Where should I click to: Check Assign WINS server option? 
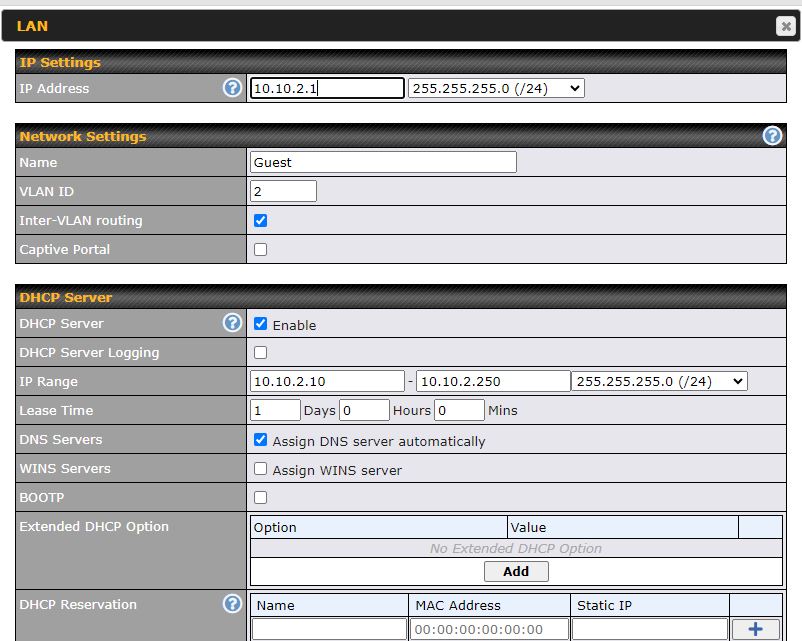(261, 469)
